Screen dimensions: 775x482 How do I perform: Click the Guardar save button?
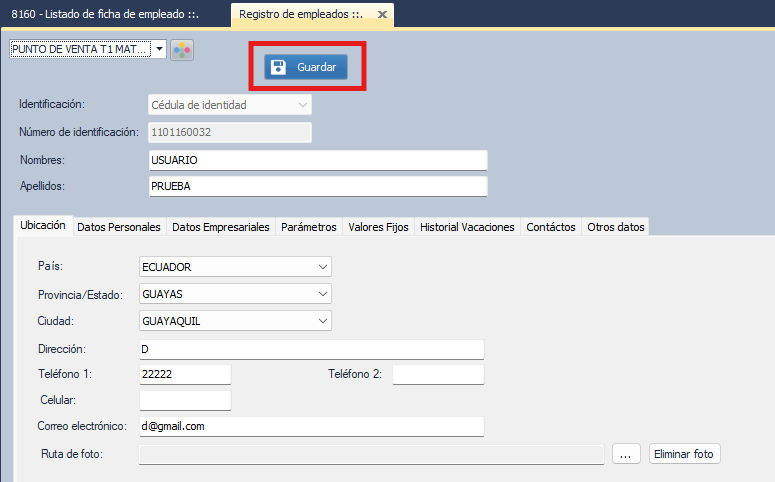click(x=306, y=67)
